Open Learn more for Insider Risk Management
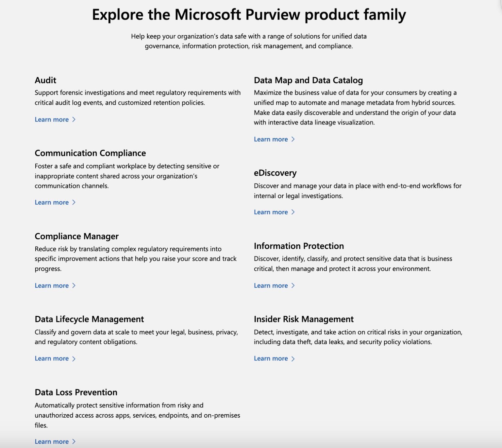The height and width of the screenshot is (448, 502). [271, 358]
